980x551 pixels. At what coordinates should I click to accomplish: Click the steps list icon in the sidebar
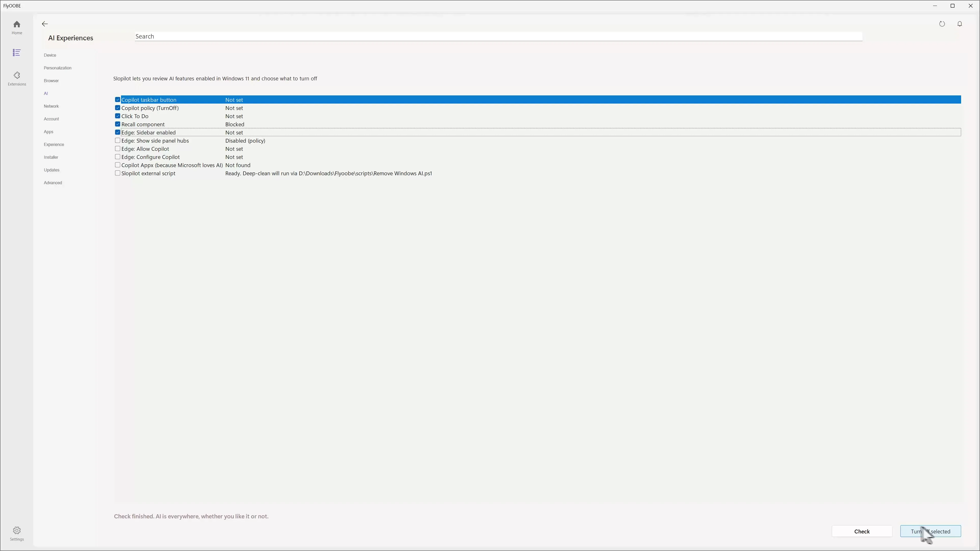[x=16, y=53]
